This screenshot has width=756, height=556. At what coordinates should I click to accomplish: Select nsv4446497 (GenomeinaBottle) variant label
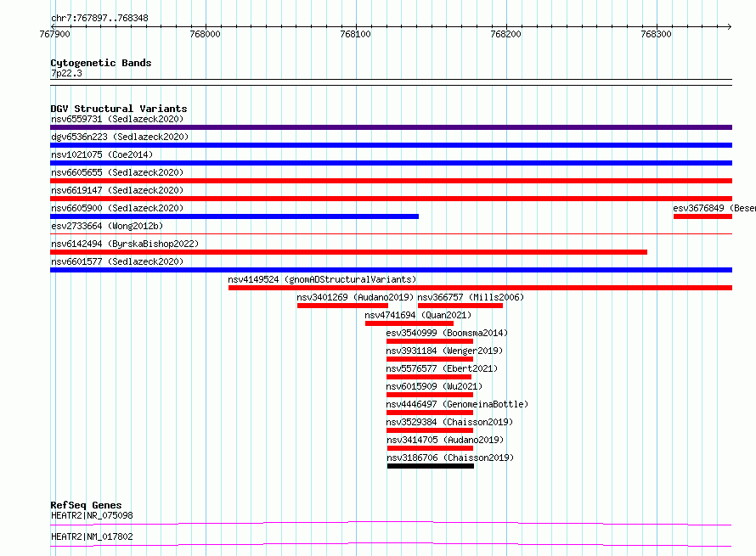pos(457,404)
